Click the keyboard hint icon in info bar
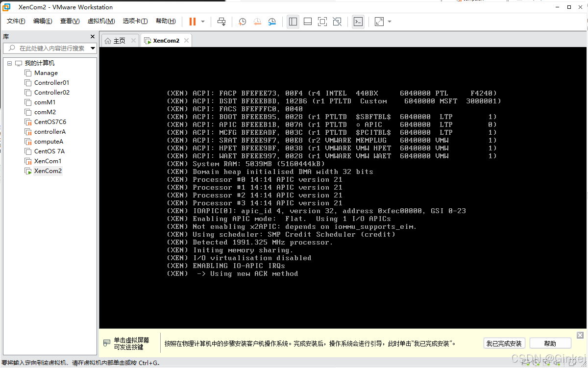This screenshot has height=368, width=588. click(107, 343)
